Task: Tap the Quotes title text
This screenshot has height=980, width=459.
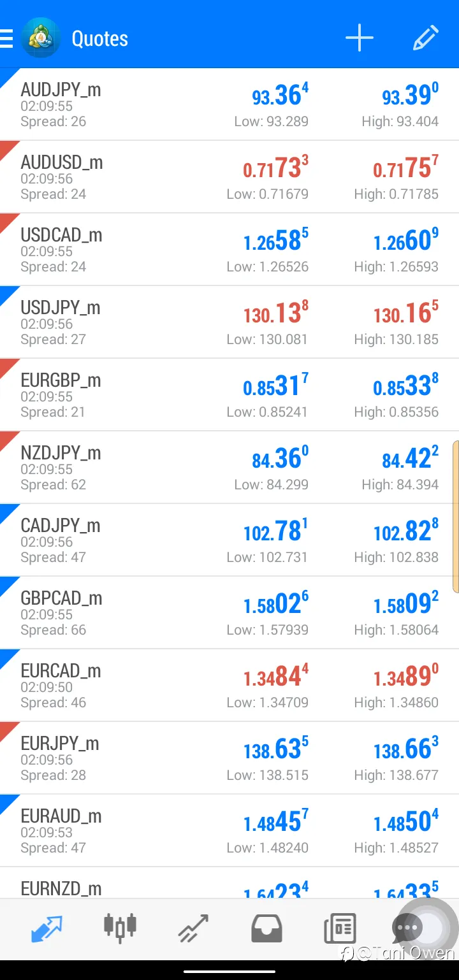Action: point(100,39)
